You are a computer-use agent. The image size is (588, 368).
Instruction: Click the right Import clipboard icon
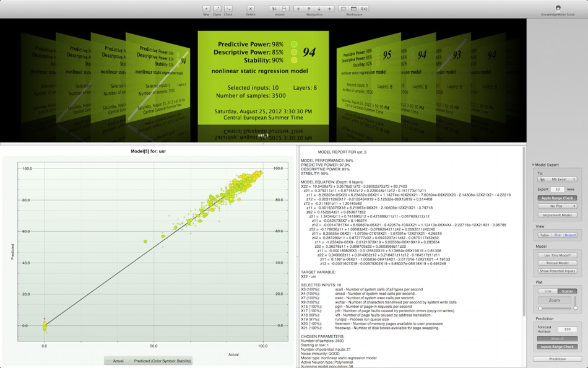point(284,8)
